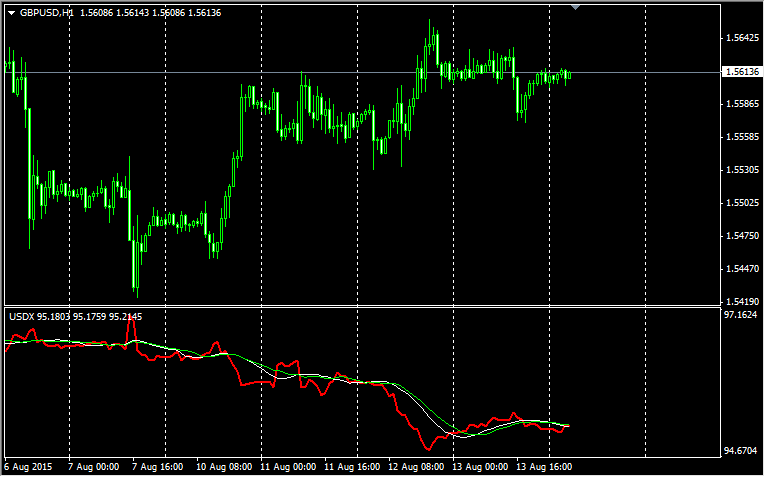
Task: Open the chart menu triangle beside GBPUSD,H1
Action: pyautogui.click(x=11, y=13)
